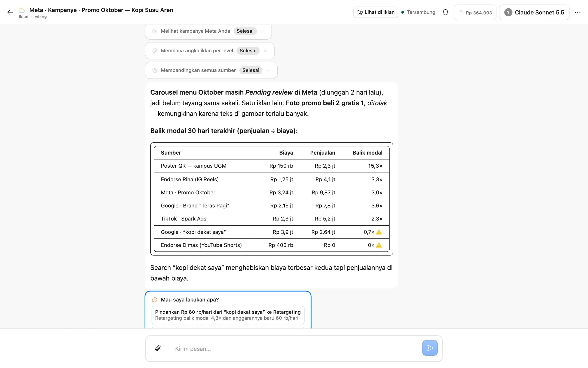
Task: Click warning icon in Endorse Dimas row
Action: point(379,245)
